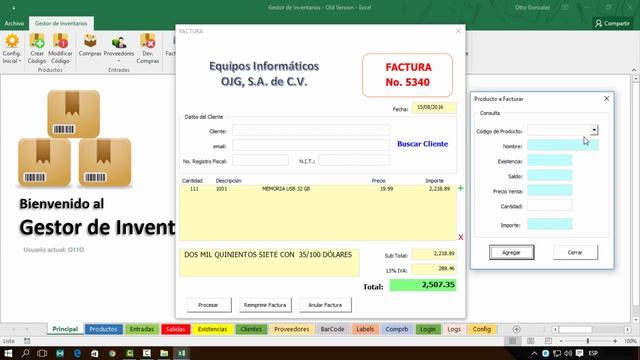640x360 pixels.
Task: Click zoom in plus in status bar
Action: (615, 341)
